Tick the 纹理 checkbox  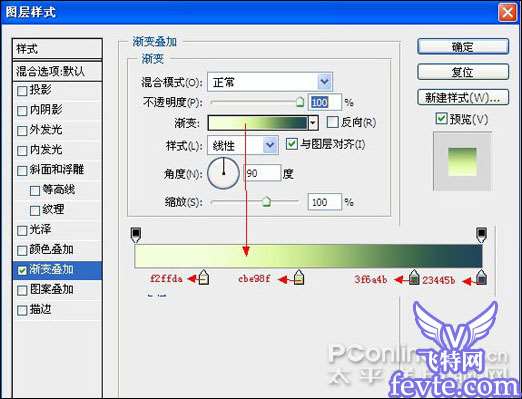(x=35, y=211)
